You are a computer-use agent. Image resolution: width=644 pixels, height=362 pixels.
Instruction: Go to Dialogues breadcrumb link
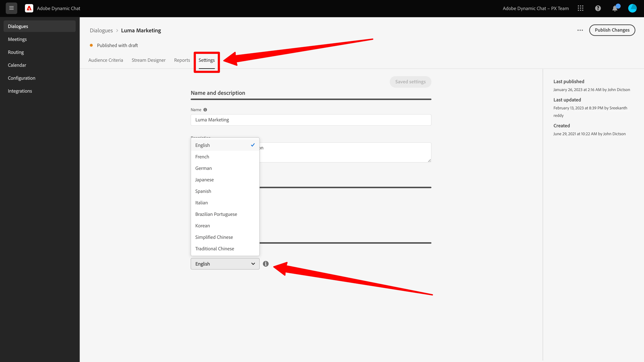(101, 31)
